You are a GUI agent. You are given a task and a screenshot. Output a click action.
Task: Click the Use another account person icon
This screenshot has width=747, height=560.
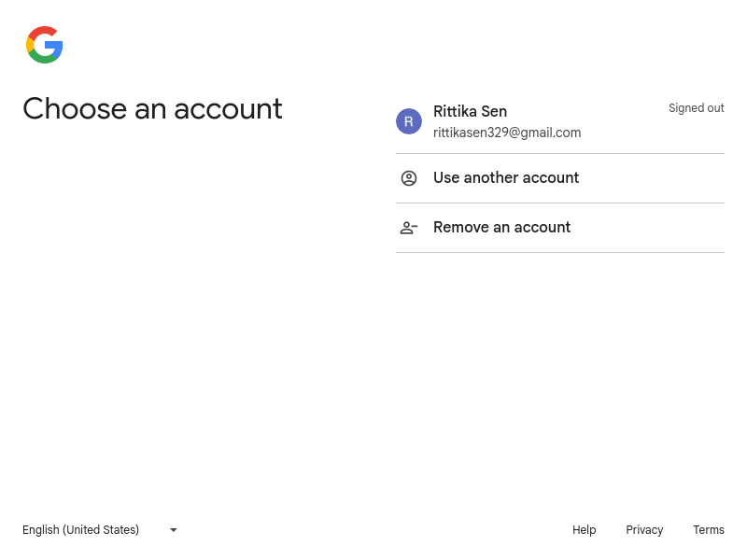point(409,178)
